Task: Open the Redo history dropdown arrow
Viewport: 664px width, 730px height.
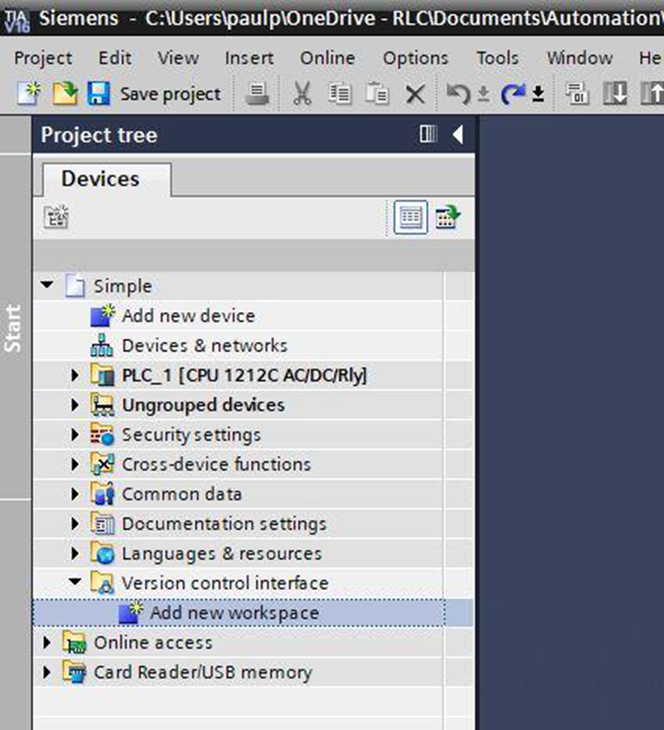Action: tap(538, 95)
